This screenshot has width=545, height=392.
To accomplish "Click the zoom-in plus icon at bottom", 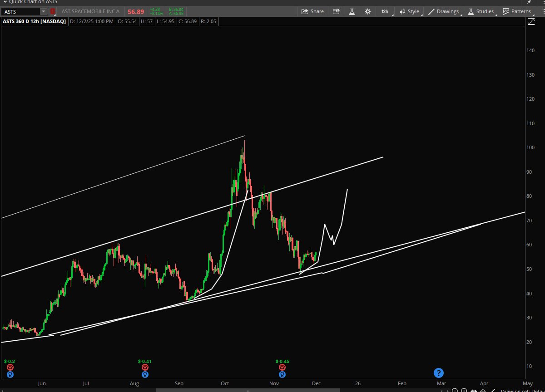I will (464, 390).
